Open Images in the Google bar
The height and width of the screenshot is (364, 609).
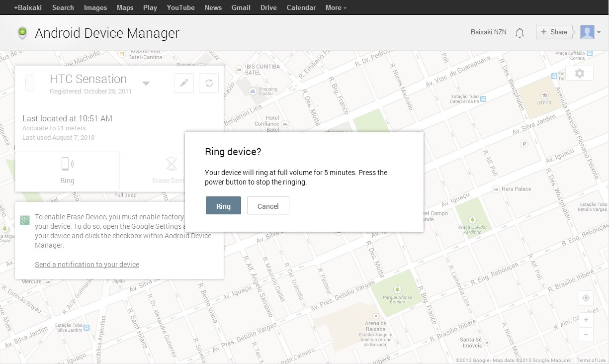pos(95,7)
